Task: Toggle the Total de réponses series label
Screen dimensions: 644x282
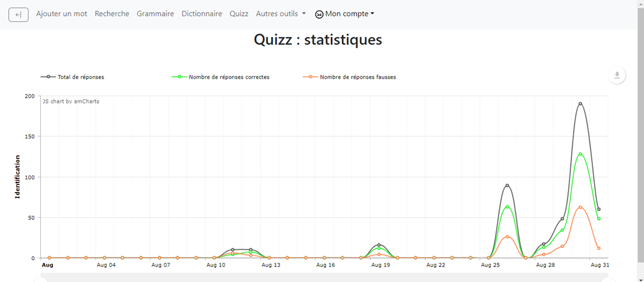Action: 81,77
